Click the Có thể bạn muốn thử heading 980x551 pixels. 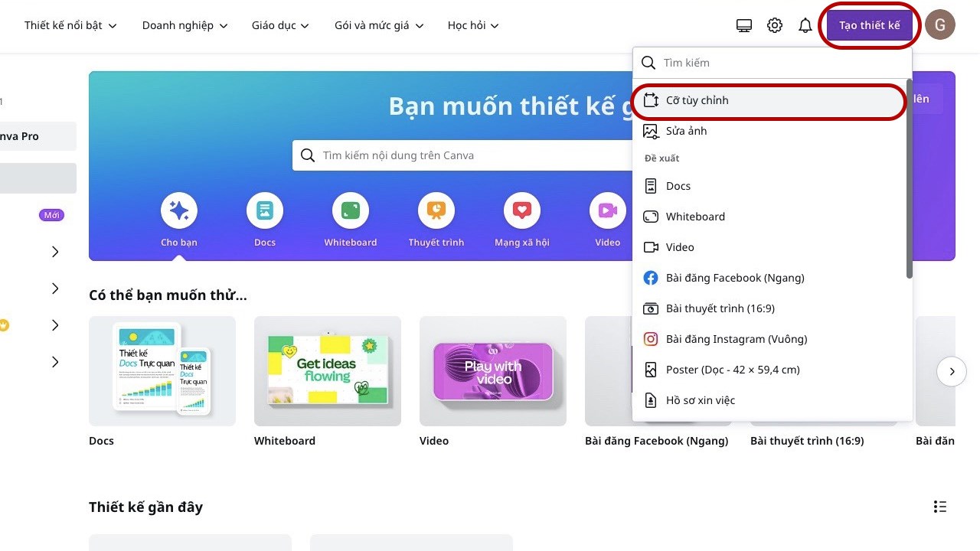(168, 295)
